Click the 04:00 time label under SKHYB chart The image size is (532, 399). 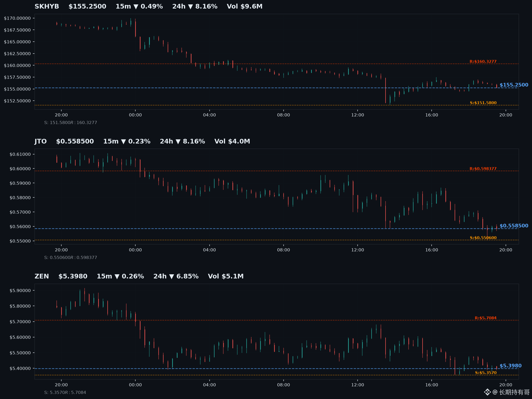click(x=209, y=115)
